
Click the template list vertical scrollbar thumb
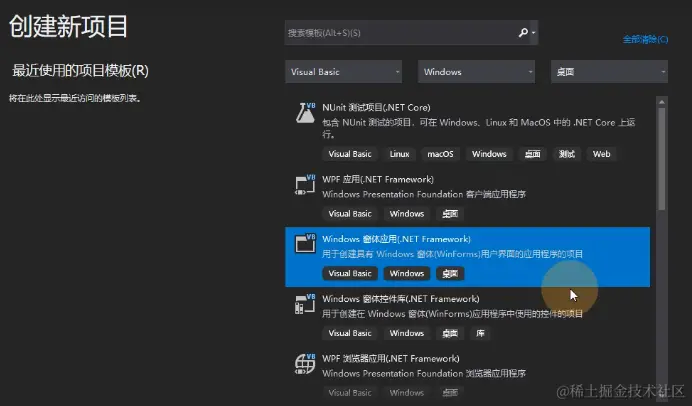pyautogui.click(x=662, y=159)
